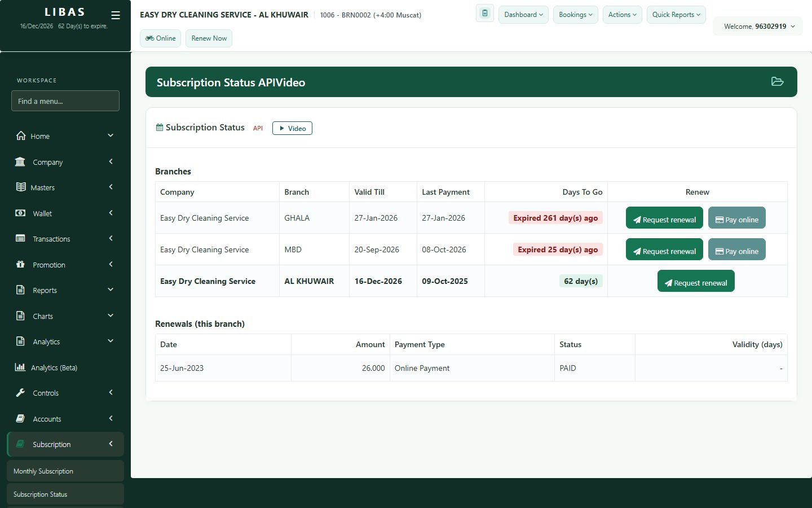The height and width of the screenshot is (508, 812).
Task: Expand the Home chevron in sidebar
Action: click(111, 135)
